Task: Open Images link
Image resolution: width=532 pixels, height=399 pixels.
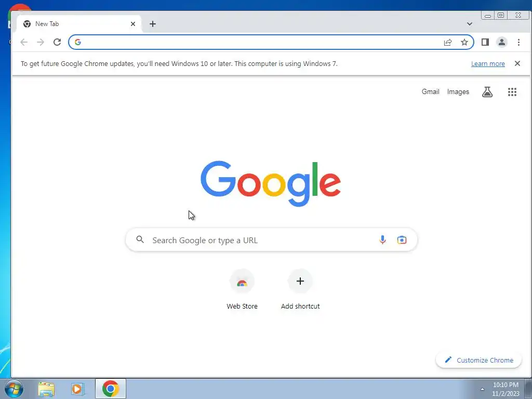Action: (x=458, y=91)
